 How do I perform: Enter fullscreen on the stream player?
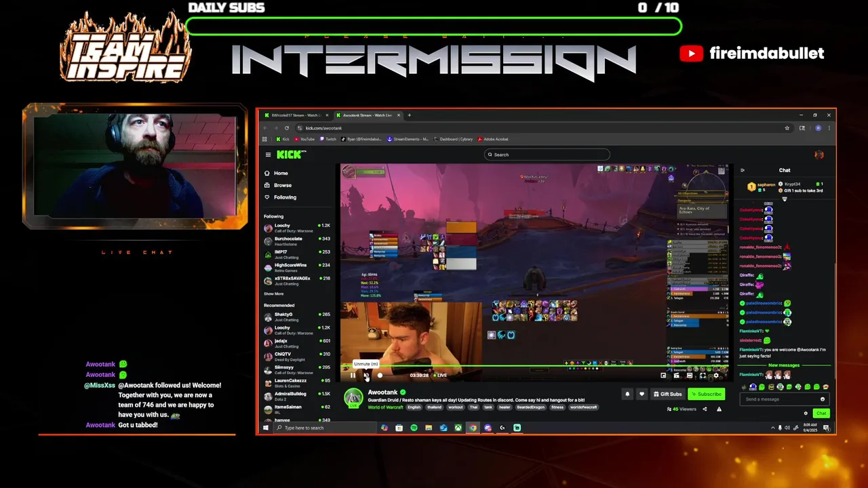703,375
